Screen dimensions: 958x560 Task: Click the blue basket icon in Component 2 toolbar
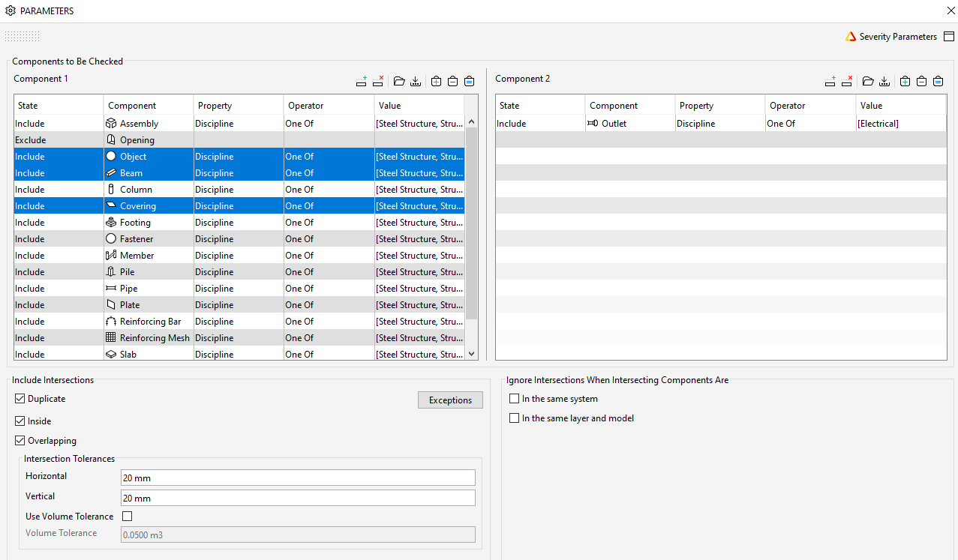(938, 81)
